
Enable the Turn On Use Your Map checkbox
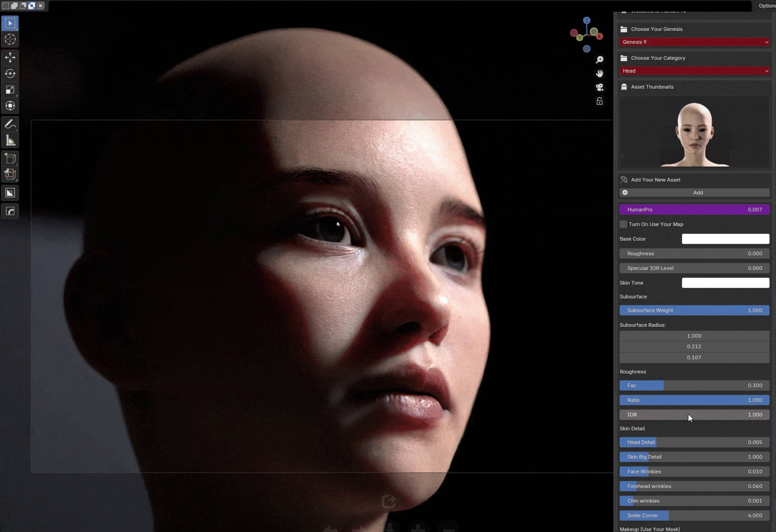(x=623, y=224)
